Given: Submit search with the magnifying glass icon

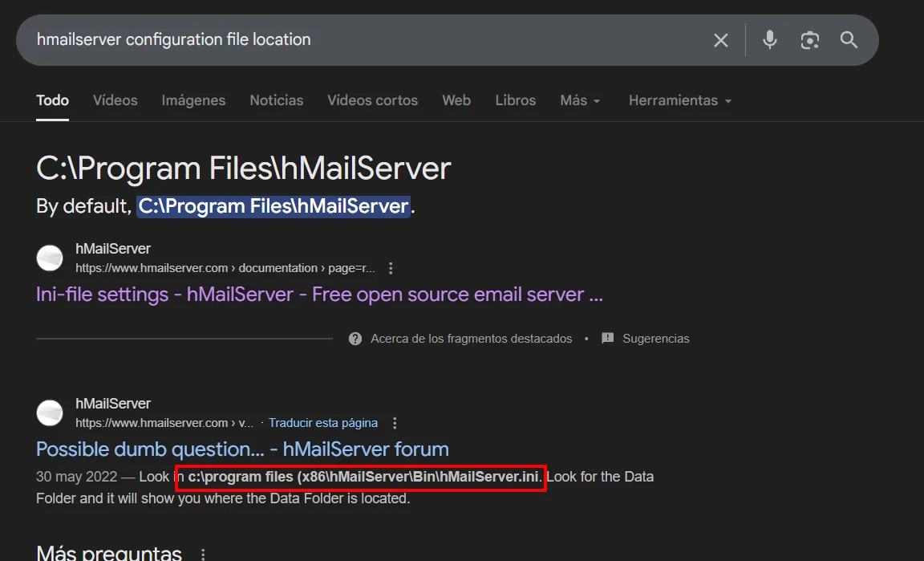Looking at the screenshot, I should (849, 39).
